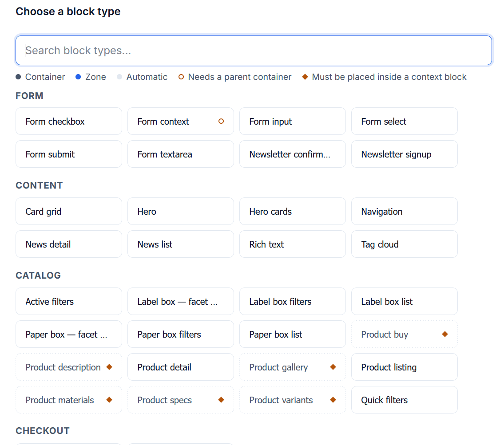Select the News detail block

tap(69, 244)
